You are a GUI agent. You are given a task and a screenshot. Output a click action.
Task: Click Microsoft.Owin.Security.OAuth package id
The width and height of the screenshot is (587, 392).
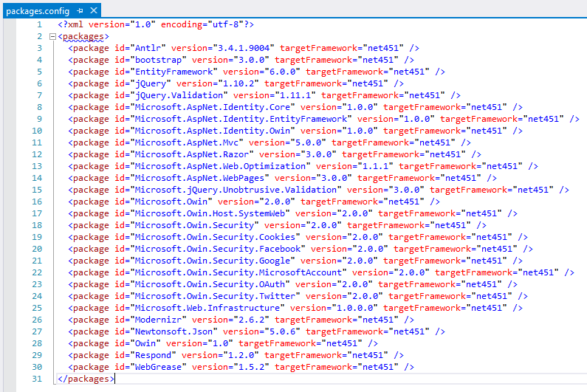click(210, 284)
